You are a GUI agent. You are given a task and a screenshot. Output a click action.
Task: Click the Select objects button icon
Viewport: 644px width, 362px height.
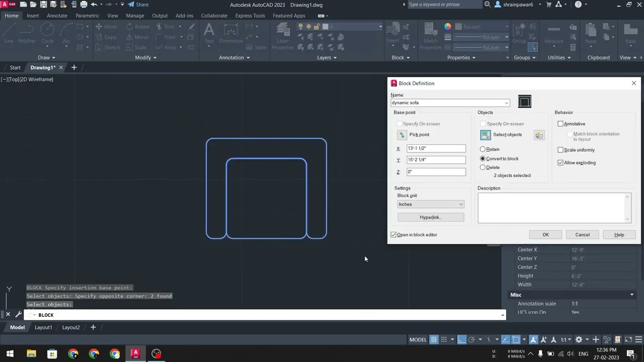pos(485,135)
